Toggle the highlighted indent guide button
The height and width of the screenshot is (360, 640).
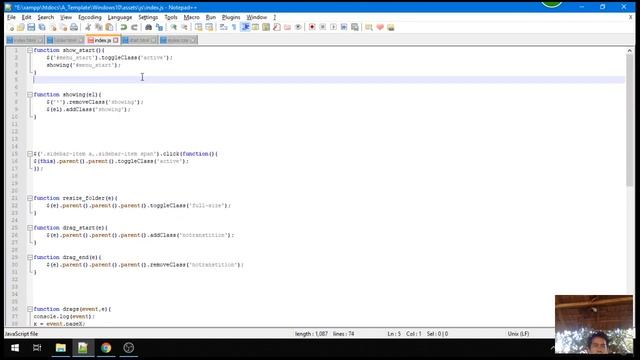click(245, 27)
